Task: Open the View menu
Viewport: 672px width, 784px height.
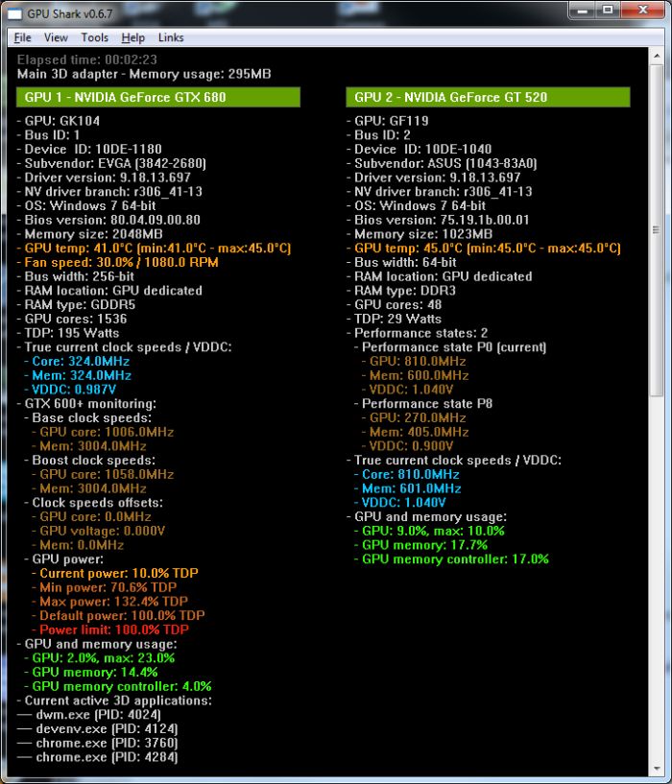Action: pos(56,37)
